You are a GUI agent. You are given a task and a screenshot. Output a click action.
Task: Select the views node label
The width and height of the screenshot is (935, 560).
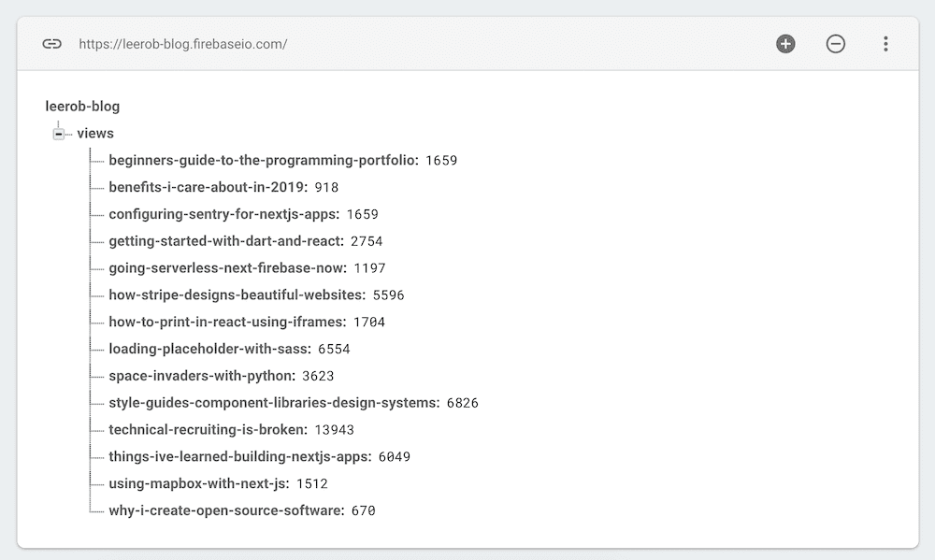point(96,133)
